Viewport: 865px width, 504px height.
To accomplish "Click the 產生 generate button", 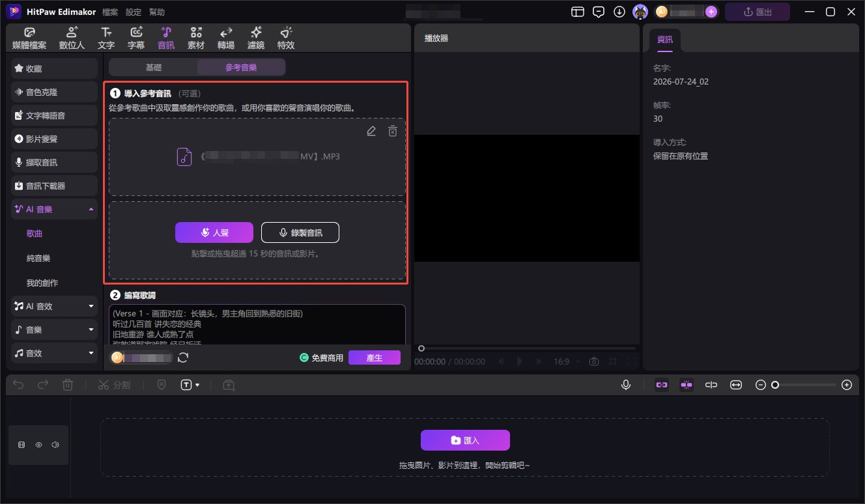I will coord(375,357).
